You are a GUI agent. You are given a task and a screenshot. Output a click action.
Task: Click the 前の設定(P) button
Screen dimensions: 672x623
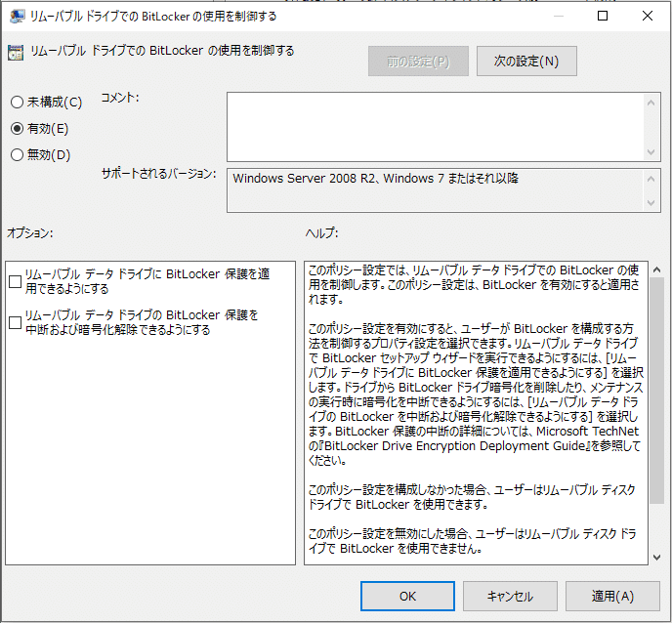[x=418, y=62]
